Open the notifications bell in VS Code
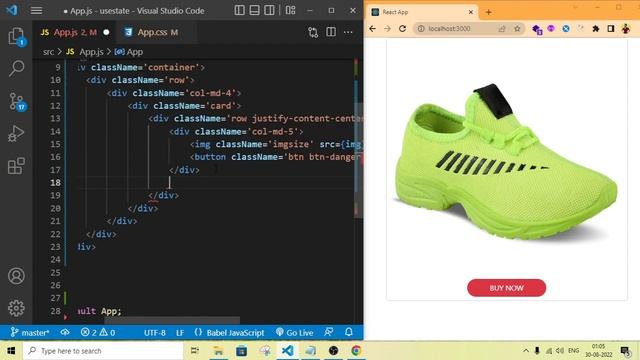Viewport: 640px width, 360px height. [x=349, y=332]
